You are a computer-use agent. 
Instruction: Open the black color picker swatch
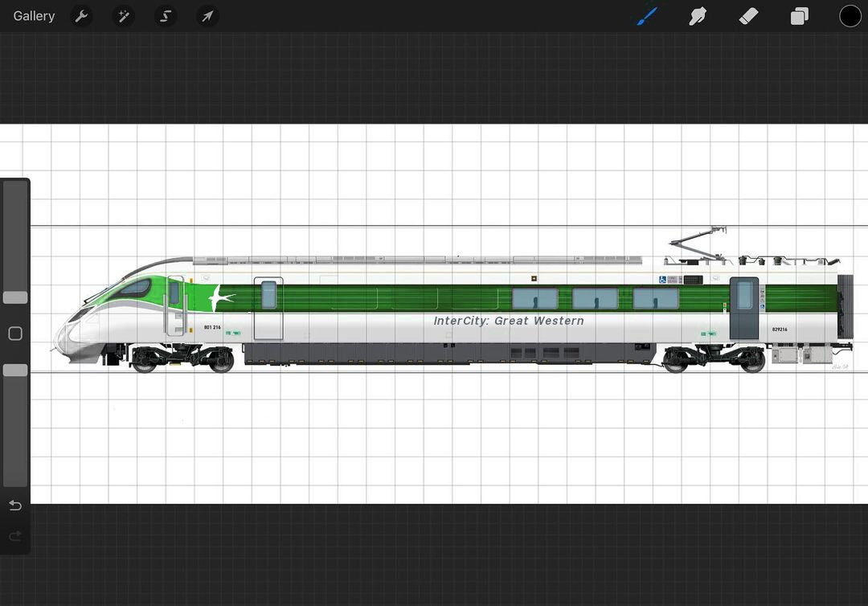[x=850, y=16]
